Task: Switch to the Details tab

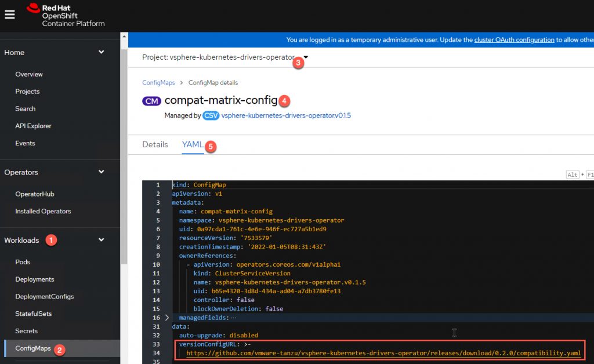Action: click(x=155, y=144)
